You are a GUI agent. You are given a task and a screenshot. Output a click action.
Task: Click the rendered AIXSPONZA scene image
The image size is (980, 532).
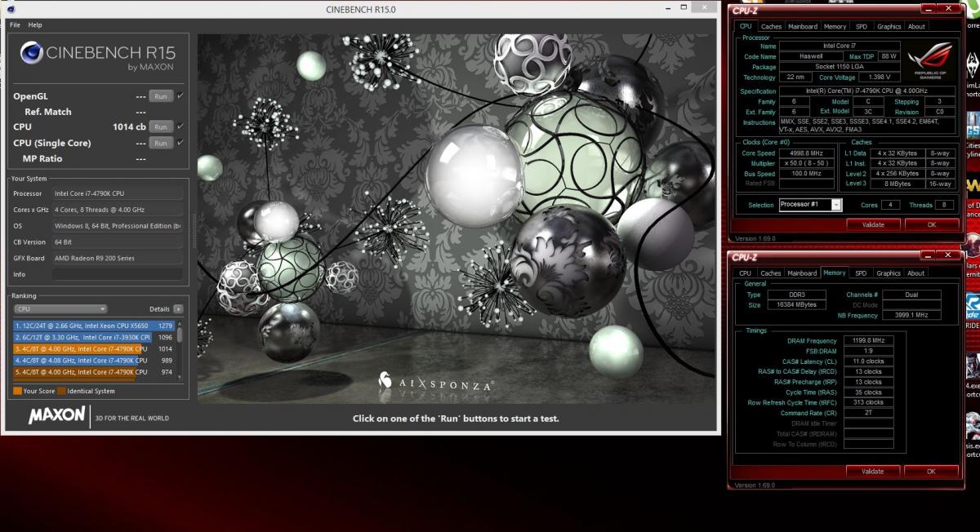[x=456, y=218]
